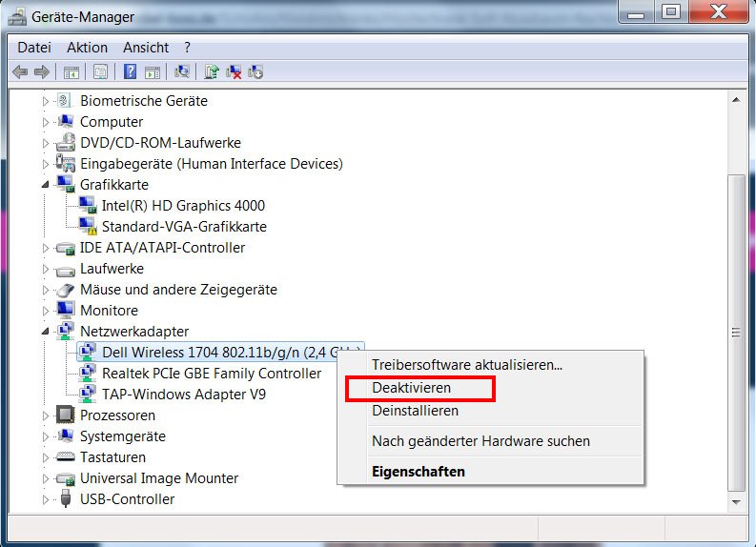Expand the Universal Image Mounter node
756x547 pixels.
(x=46, y=478)
